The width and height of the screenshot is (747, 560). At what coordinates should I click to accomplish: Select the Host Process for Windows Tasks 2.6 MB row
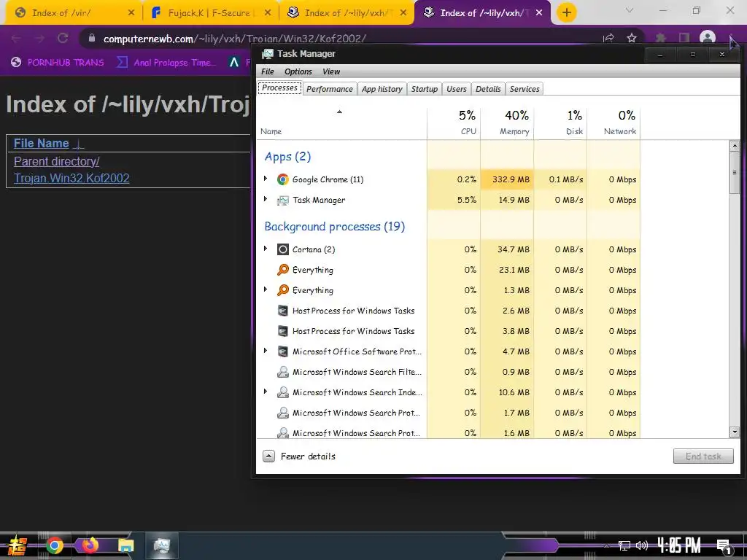point(449,311)
